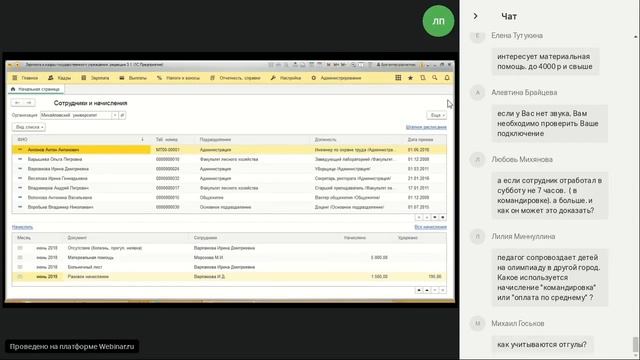The image size is (640, 360).
Task: Click Лилия Миннуллина's chat avatar
Action: [478, 237]
